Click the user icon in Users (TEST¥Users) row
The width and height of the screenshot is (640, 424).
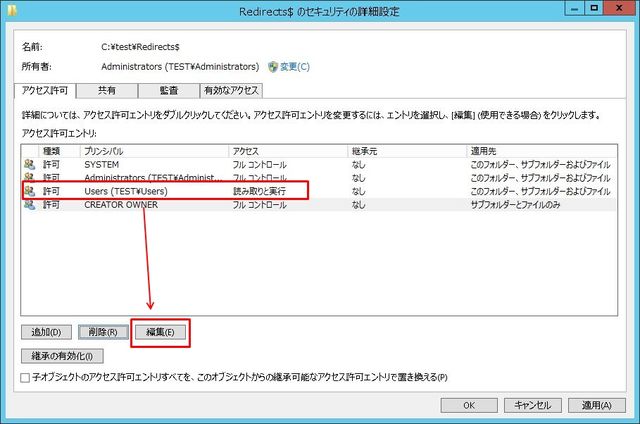[29, 191]
